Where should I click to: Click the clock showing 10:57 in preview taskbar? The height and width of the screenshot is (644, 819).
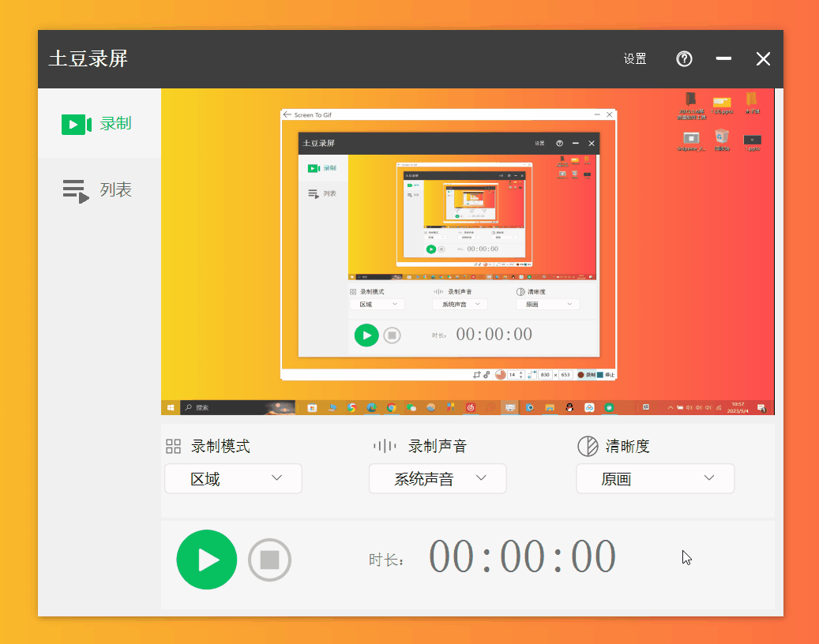tap(738, 407)
